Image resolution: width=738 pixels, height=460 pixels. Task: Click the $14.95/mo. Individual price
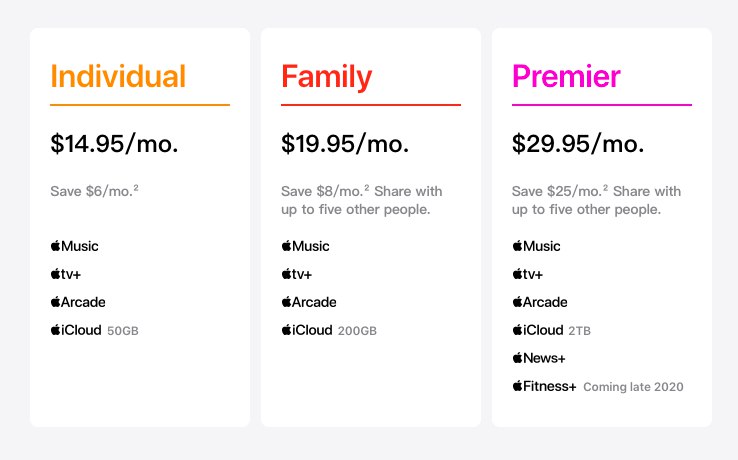click(114, 144)
